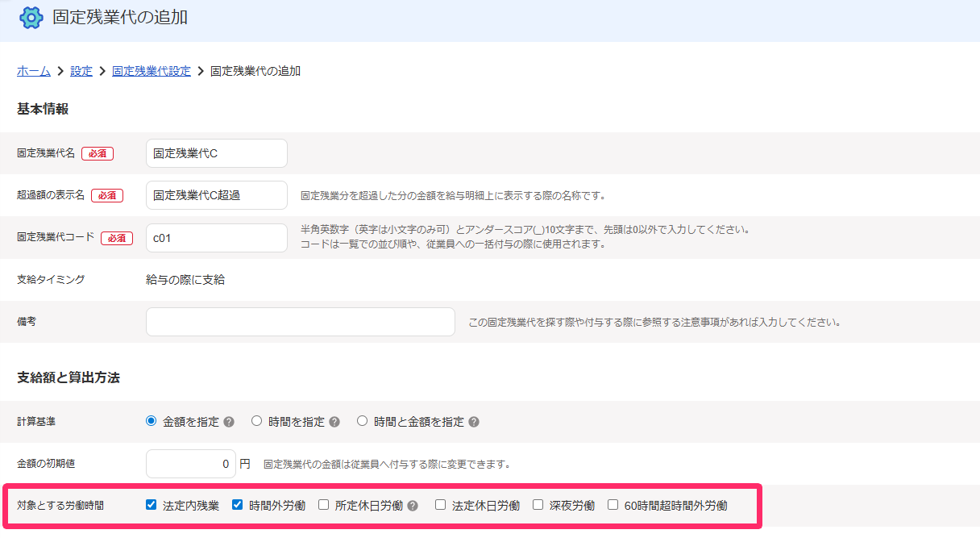The height and width of the screenshot is (538, 980).
Task: Click the 支給額と算出方法 section heading
Action: (69, 377)
